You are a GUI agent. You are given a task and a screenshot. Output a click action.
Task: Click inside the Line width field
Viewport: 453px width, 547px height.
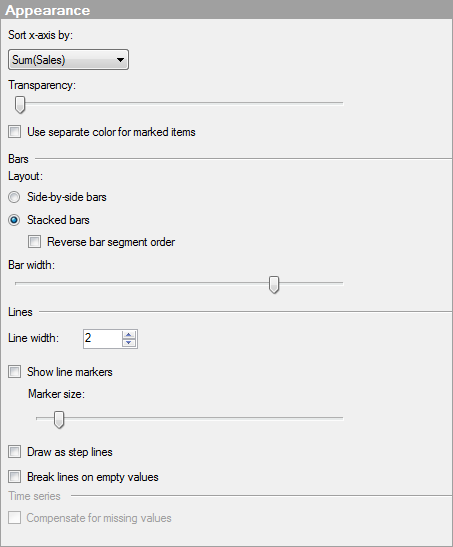(x=103, y=338)
